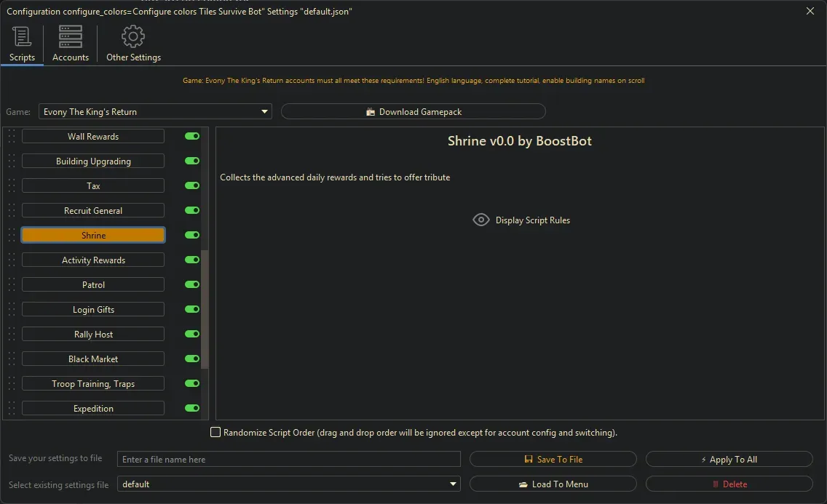Click the drag handle beside Black Market
The width and height of the screenshot is (827, 504).
12,359
